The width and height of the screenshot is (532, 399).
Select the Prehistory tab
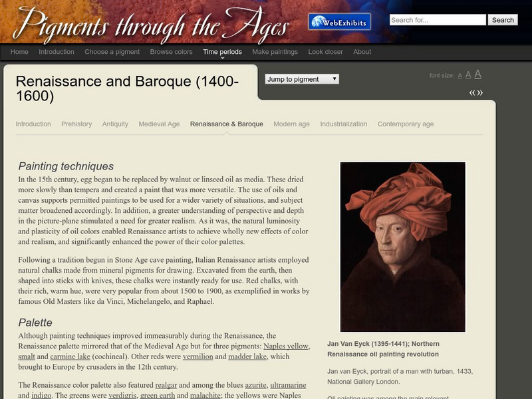[x=76, y=124]
